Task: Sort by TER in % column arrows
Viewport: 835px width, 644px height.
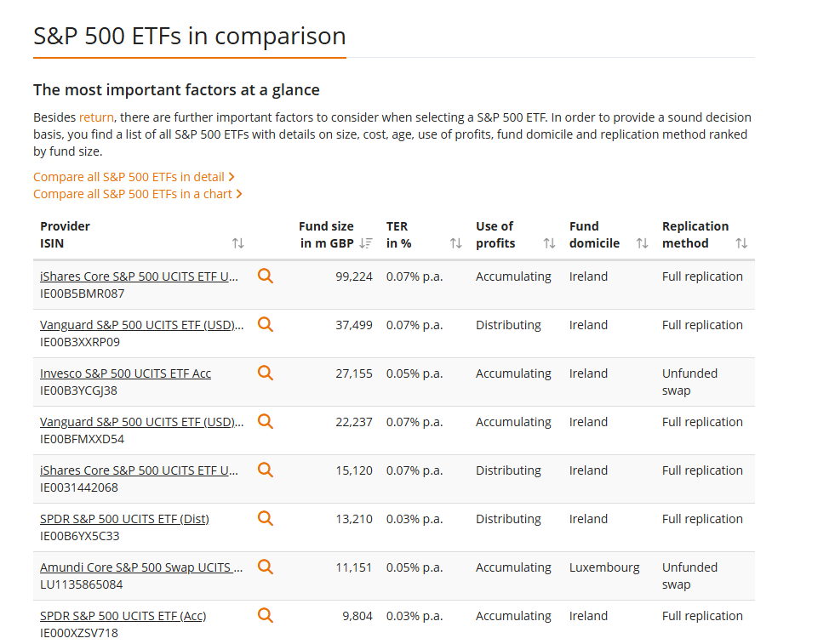Action: (x=456, y=243)
